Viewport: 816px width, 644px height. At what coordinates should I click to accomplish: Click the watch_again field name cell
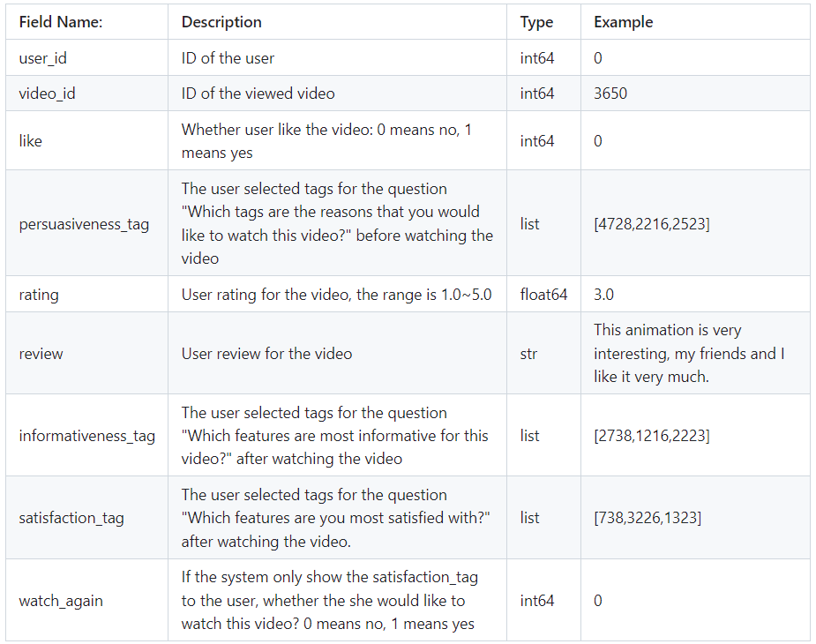click(61, 601)
